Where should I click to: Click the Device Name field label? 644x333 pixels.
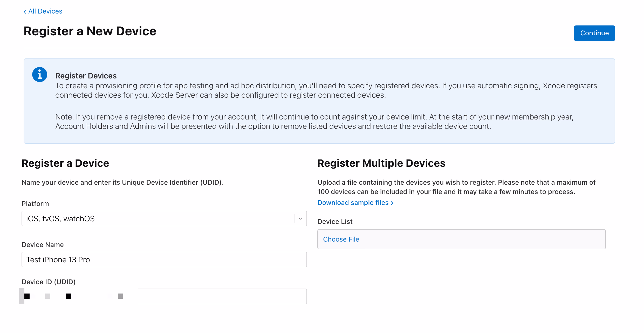point(43,245)
